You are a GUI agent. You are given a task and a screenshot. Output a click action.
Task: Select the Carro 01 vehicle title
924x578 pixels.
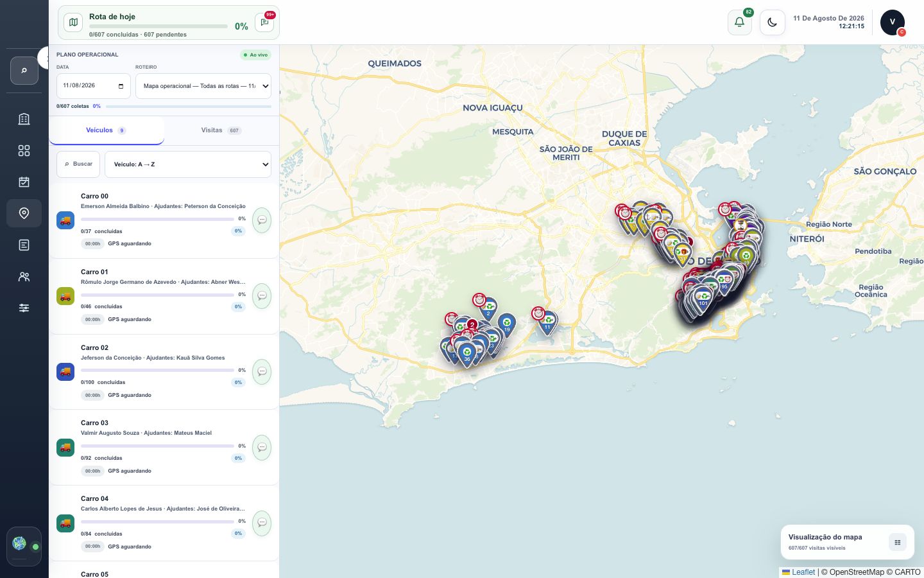(95, 272)
